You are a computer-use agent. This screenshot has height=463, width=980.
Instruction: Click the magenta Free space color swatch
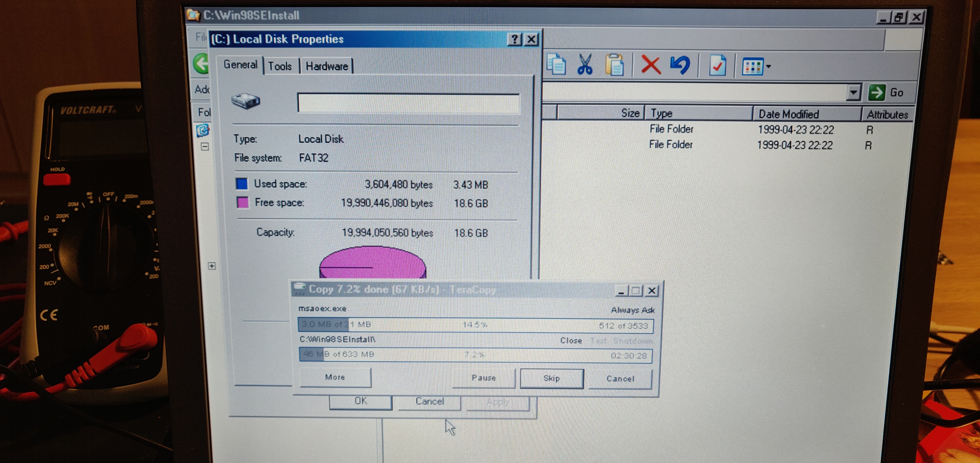coord(242,202)
